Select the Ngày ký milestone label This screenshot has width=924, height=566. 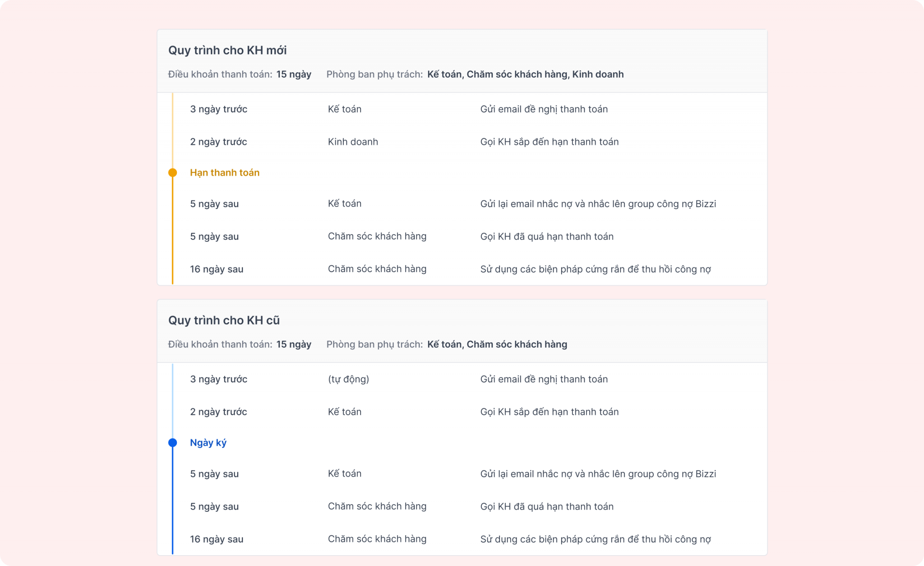pos(208,442)
